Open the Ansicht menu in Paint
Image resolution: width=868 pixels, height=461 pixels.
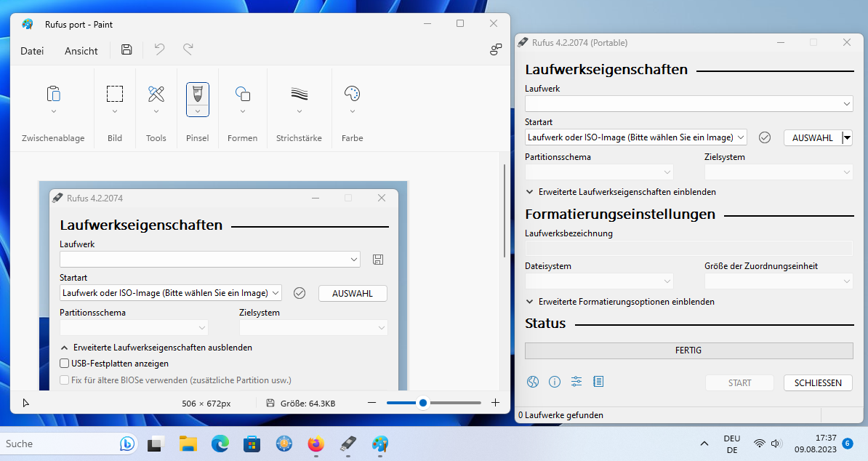(x=81, y=51)
